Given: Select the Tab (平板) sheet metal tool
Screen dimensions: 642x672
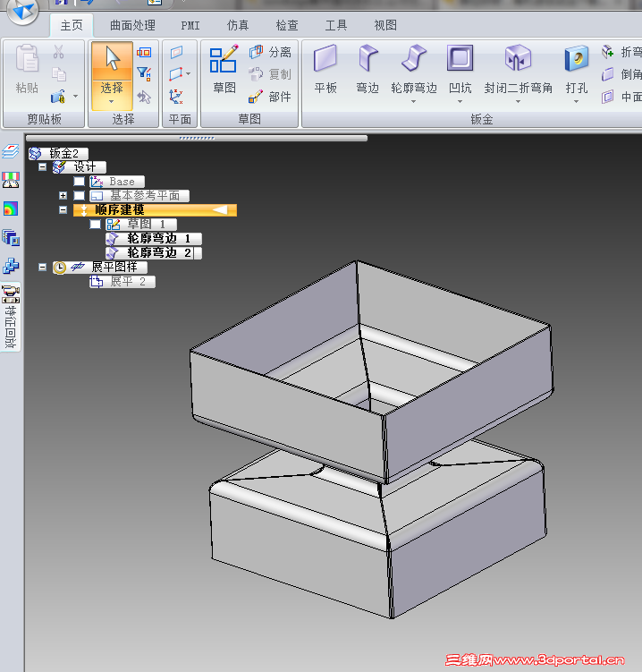Looking at the screenshot, I should tap(325, 69).
